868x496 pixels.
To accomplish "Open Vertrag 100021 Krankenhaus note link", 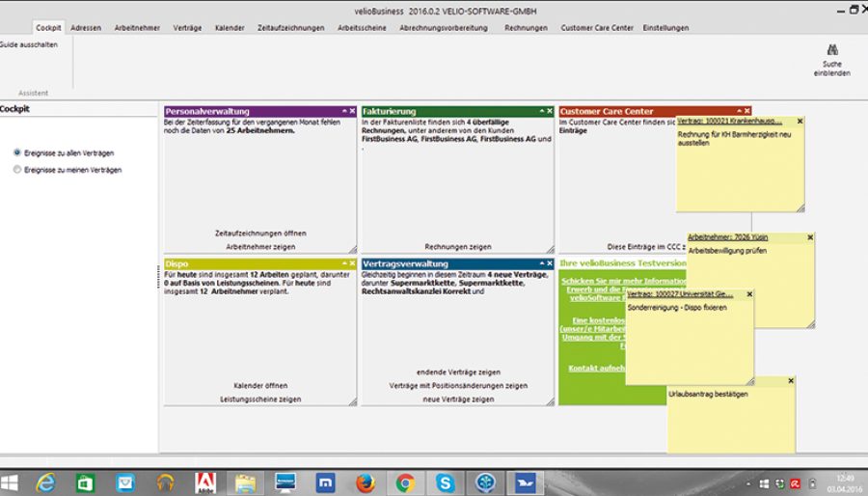I will coord(730,122).
